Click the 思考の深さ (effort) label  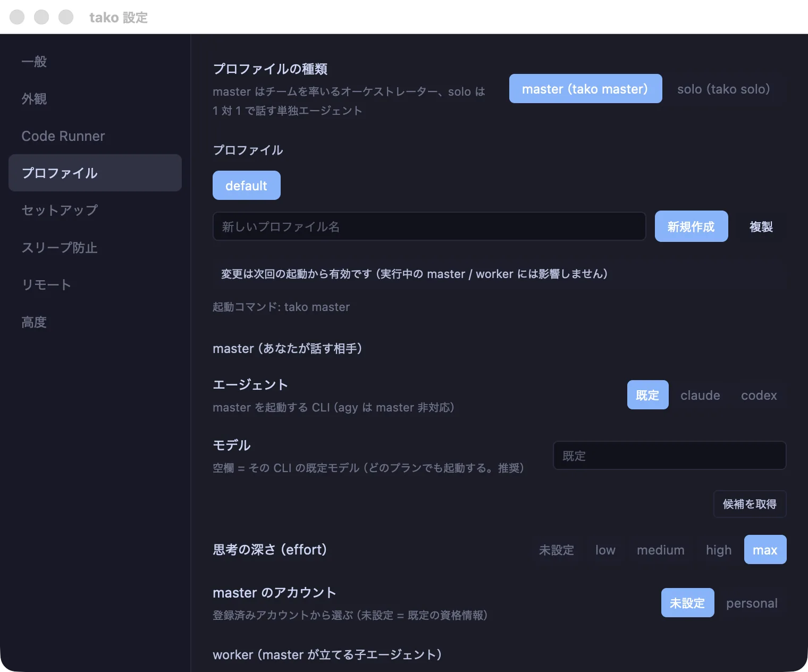click(x=270, y=549)
